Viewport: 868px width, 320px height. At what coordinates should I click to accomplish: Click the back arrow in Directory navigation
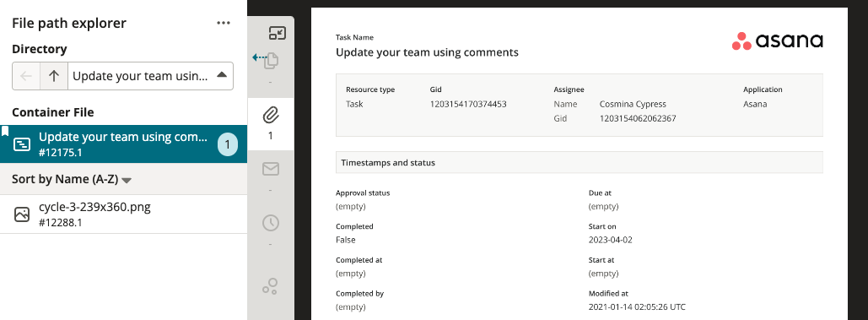(26, 76)
